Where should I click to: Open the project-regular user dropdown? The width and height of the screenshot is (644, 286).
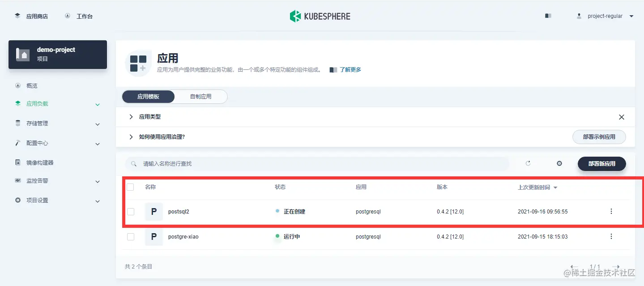[x=605, y=16]
